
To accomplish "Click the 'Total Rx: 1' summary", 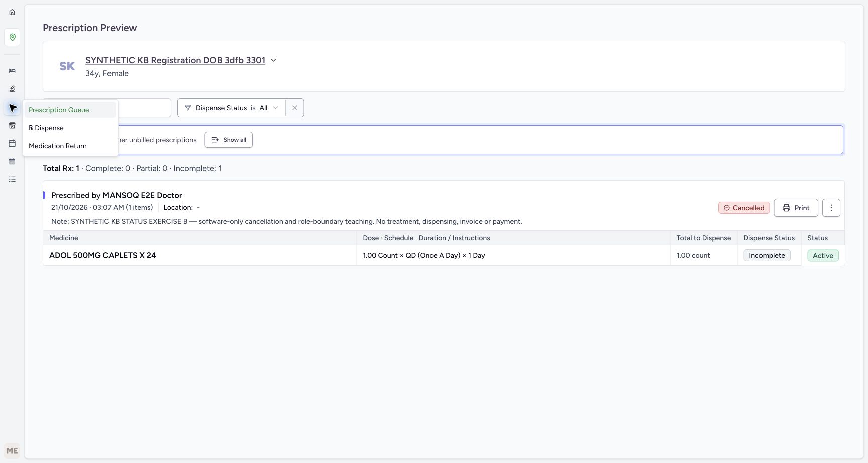I will tap(61, 168).
